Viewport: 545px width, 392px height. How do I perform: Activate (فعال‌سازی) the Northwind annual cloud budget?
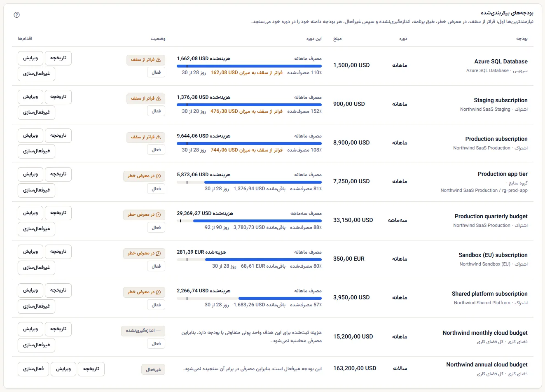pos(33,369)
